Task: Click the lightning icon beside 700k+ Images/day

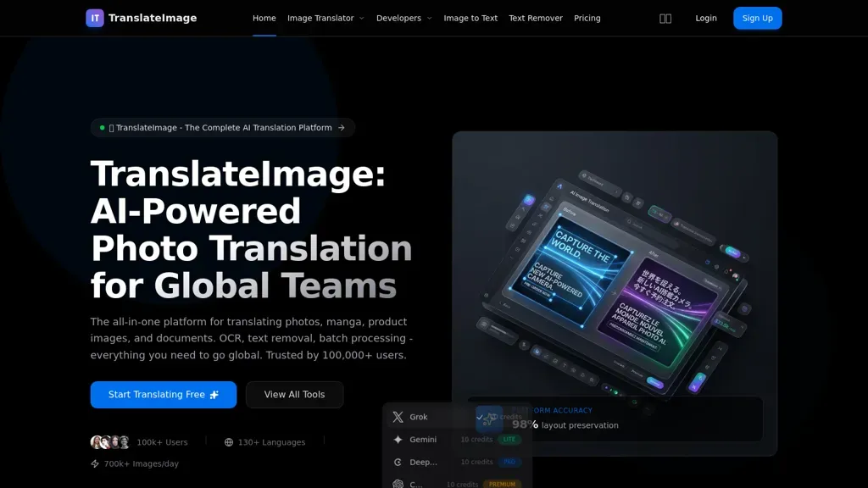Action: 94,463
